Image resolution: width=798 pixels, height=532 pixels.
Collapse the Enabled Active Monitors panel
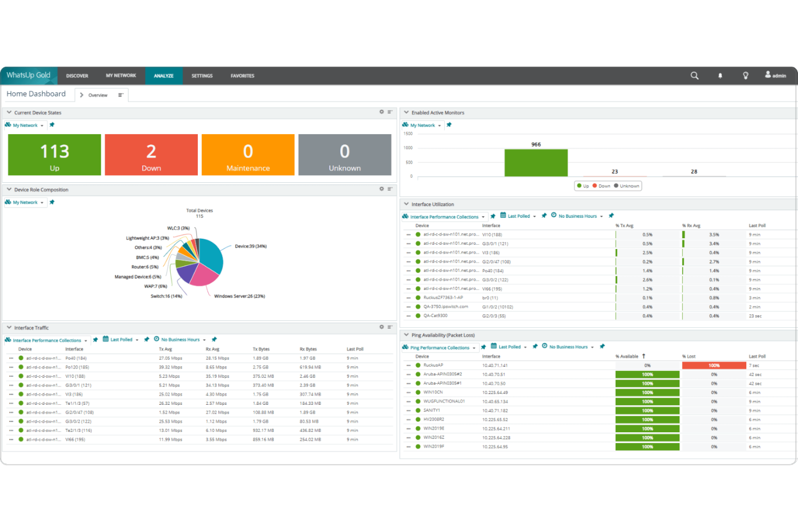(x=406, y=112)
